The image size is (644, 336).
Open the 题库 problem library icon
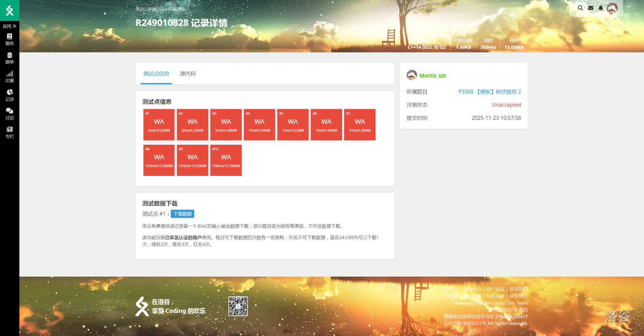[x=9, y=39]
